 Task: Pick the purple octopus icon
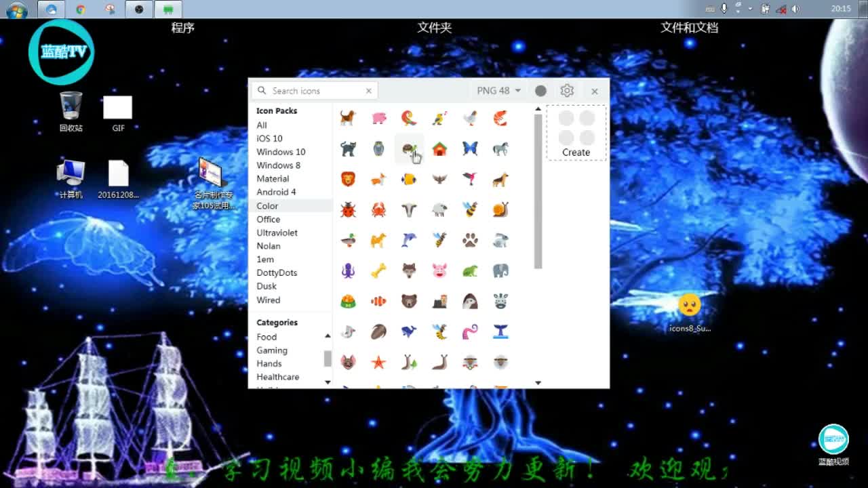[x=348, y=270]
